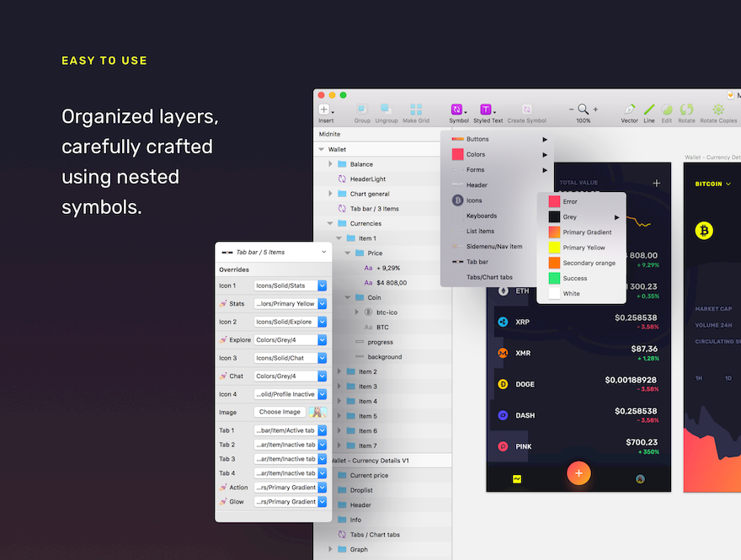Click the Create Symbol icon
Image resolution: width=741 pixels, height=560 pixels.
point(526,109)
